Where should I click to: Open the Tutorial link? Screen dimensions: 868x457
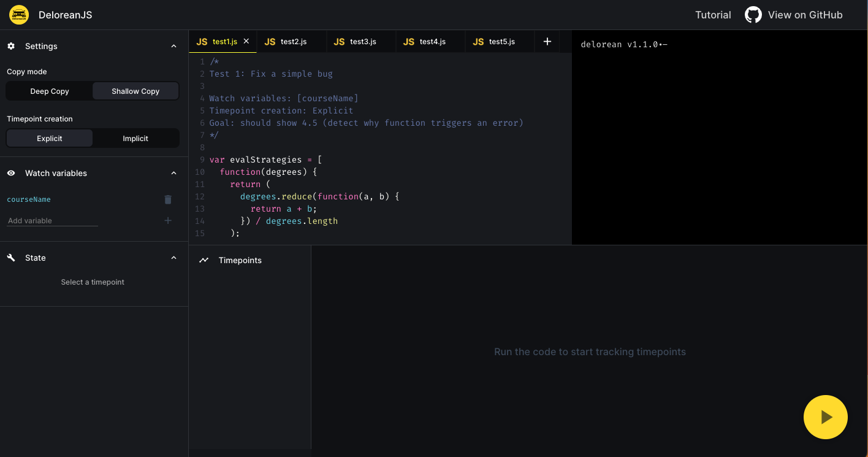(713, 15)
